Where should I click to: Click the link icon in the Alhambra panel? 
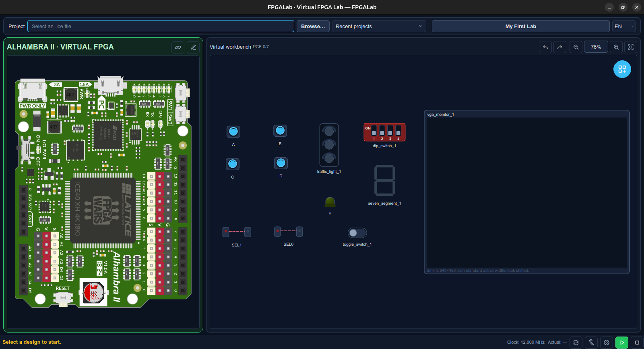point(178,47)
